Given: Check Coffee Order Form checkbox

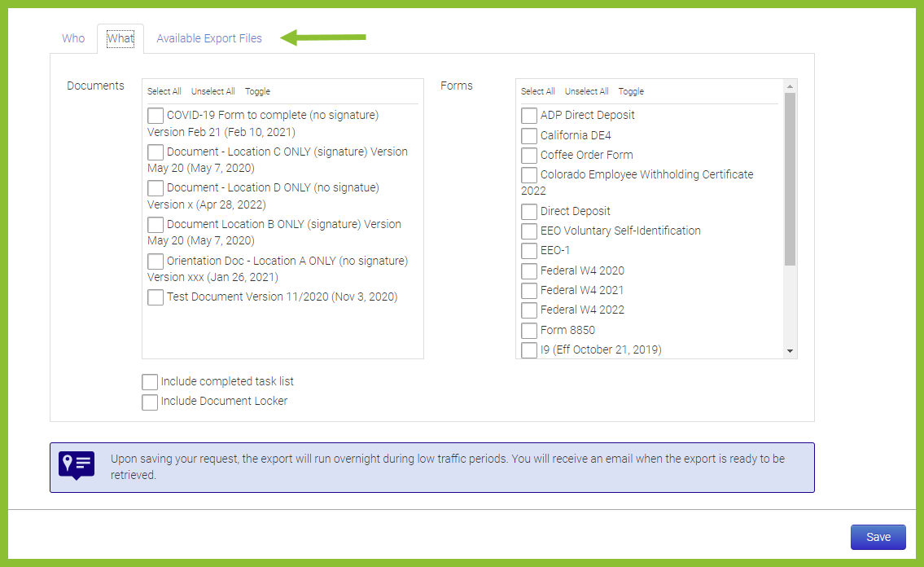Looking at the screenshot, I should [x=529, y=155].
